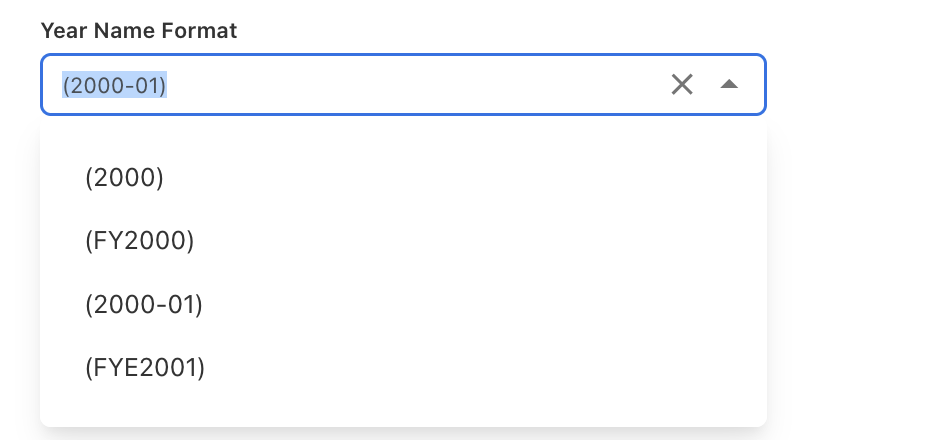Remove the chosen value with the clear icon
The width and height of the screenshot is (936, 440).
point(682,85)
